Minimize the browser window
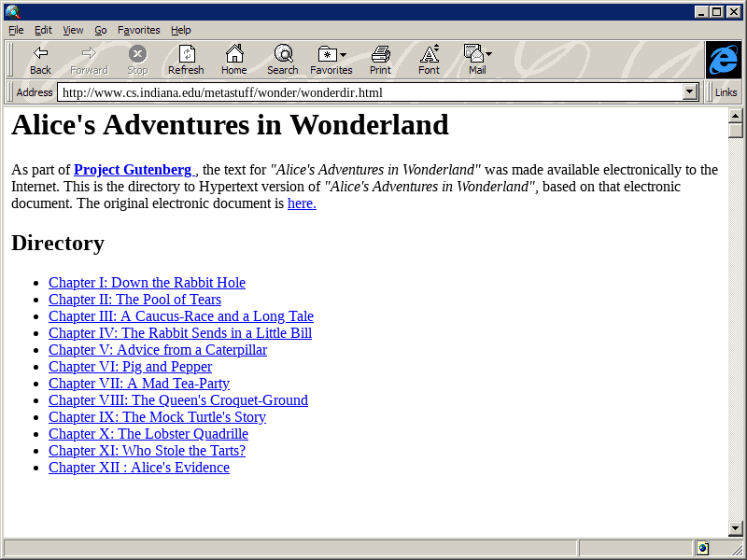Image resolution: width=747 pixels, height=560 pixels. tap(701, 12)
